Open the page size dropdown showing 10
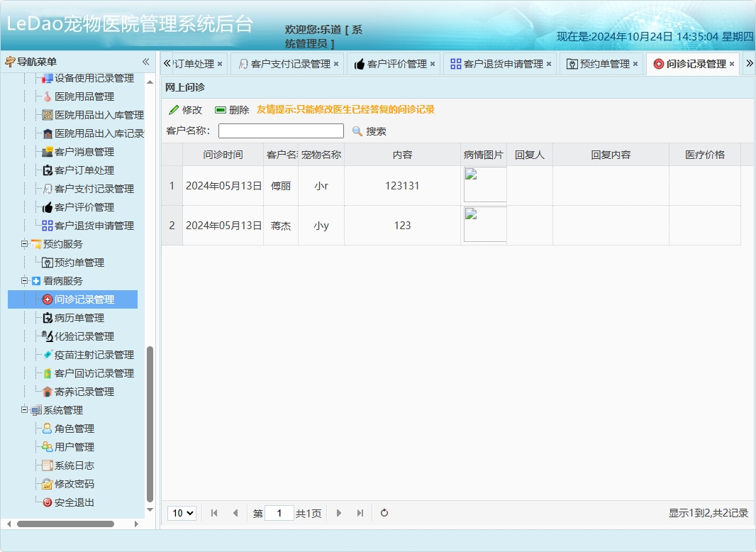The image size is (756, 552). pos(182,513)
